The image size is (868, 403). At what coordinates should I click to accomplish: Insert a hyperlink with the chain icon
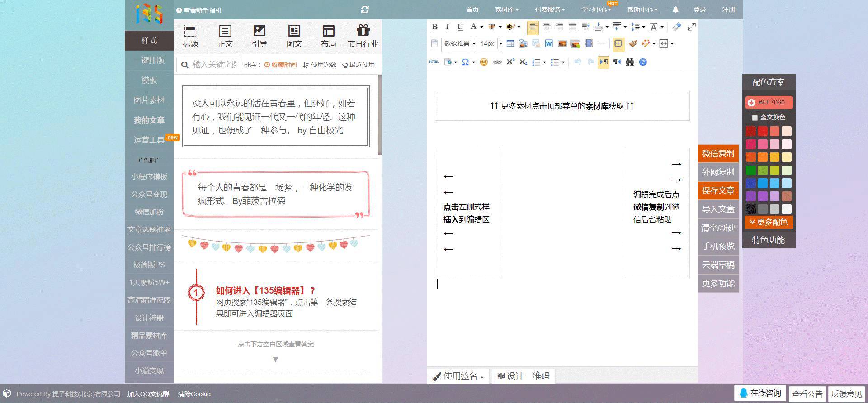pos(497,62)
